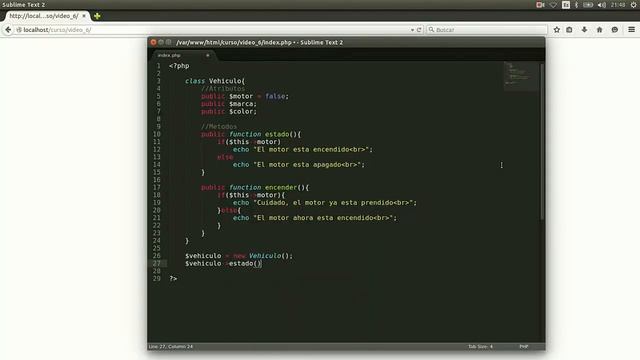Click line number 27 in gutter
This screenshot has height=360, width=640.
pos(157,263)
